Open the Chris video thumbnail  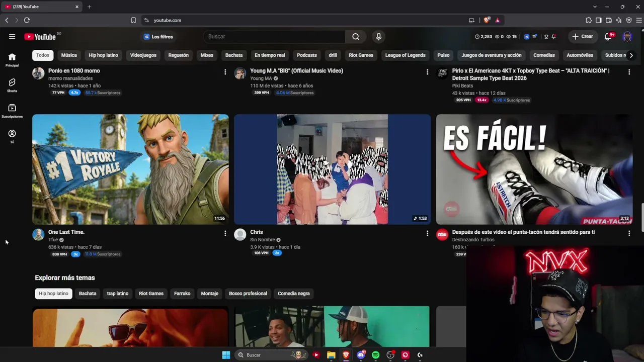pyautogui.click(x=332, y=169)
